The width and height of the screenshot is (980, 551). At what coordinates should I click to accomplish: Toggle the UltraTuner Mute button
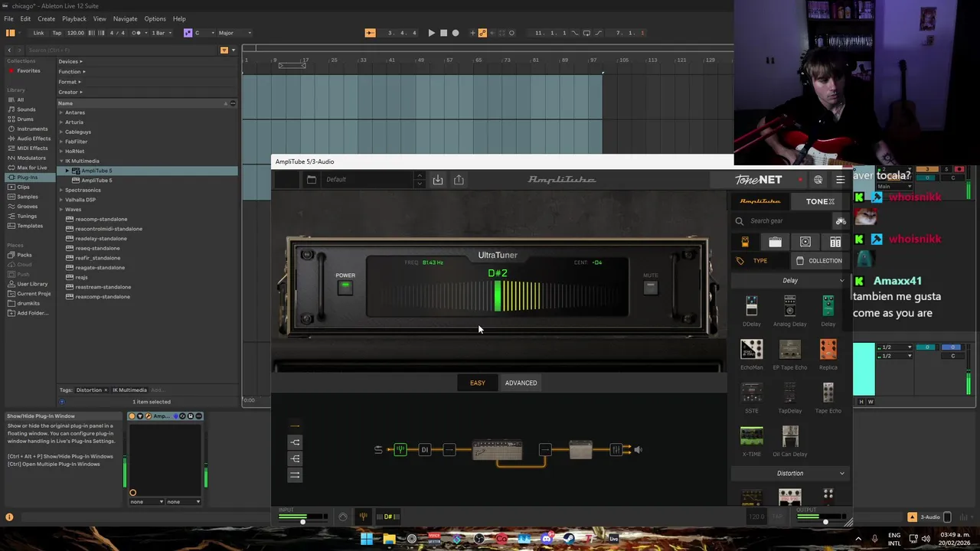click(650, 287)
